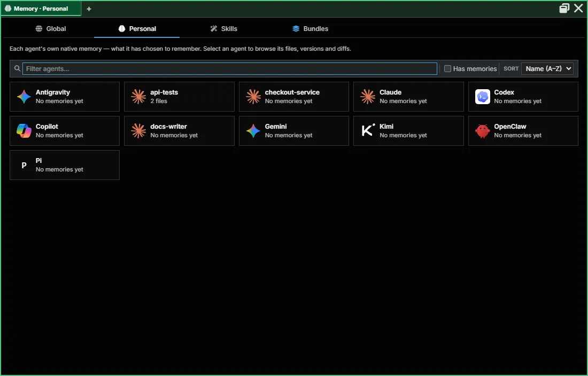This screenshot has height=376, width=588.
Task: Click the brain icon on Personal tab
Action: 121,28
